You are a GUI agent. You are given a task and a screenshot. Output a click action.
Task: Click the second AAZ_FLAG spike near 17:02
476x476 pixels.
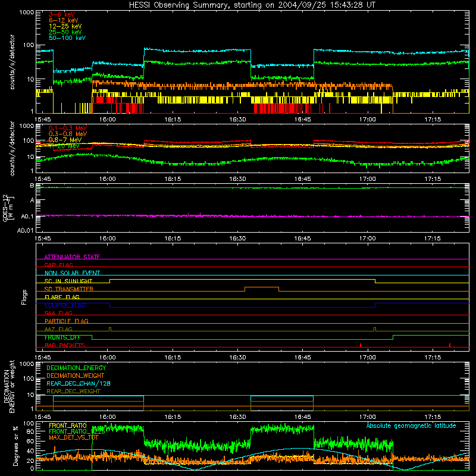375,329
